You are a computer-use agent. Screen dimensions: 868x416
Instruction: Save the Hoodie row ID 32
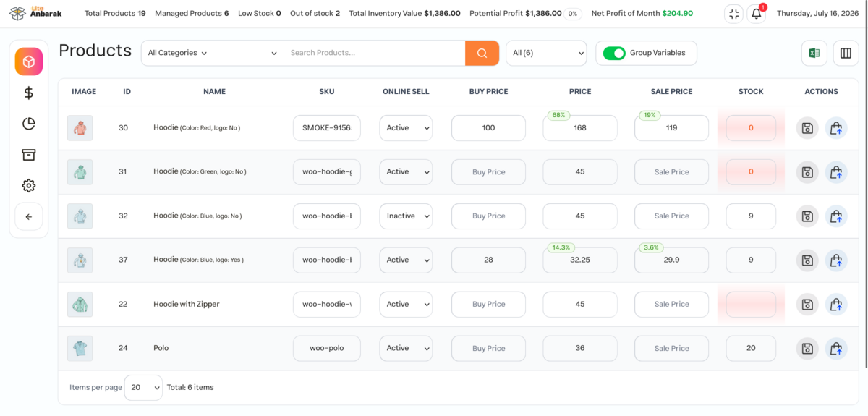(x=807, y=216)
